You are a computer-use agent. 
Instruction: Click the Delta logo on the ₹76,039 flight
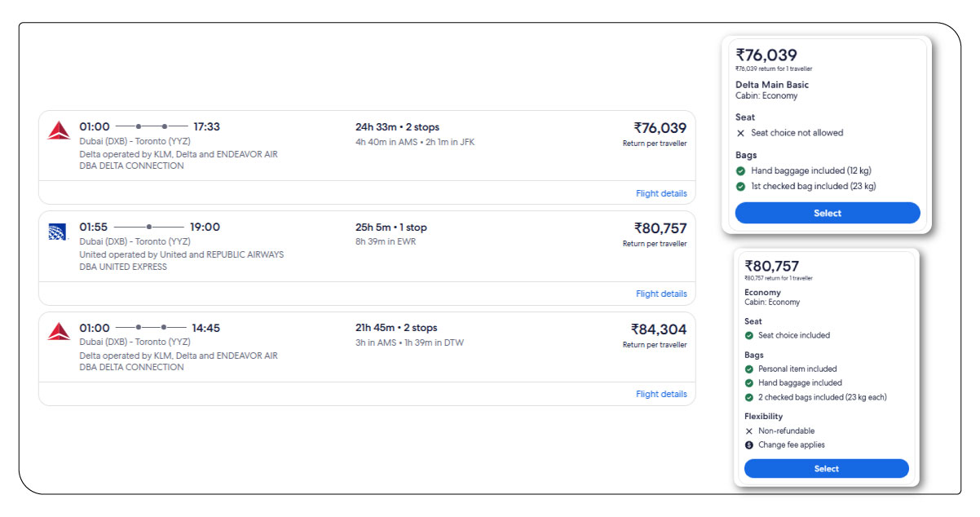[59, 130]
